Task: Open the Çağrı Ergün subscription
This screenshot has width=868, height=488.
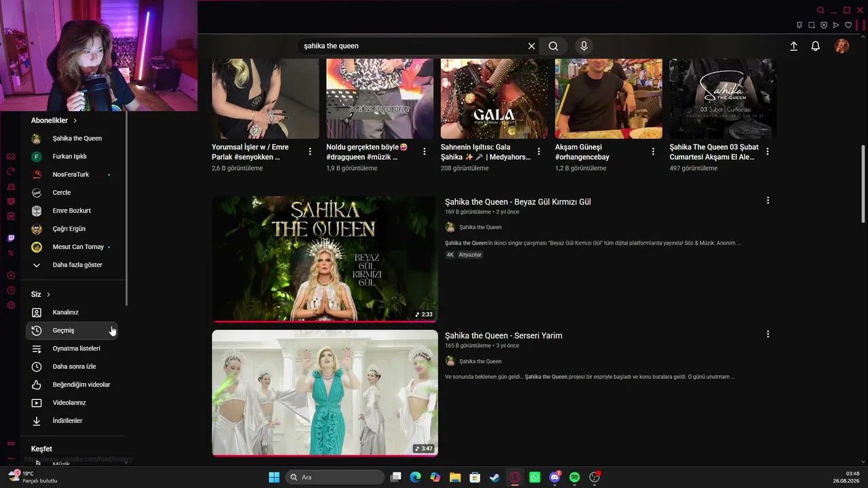Action: pos(73,228)
